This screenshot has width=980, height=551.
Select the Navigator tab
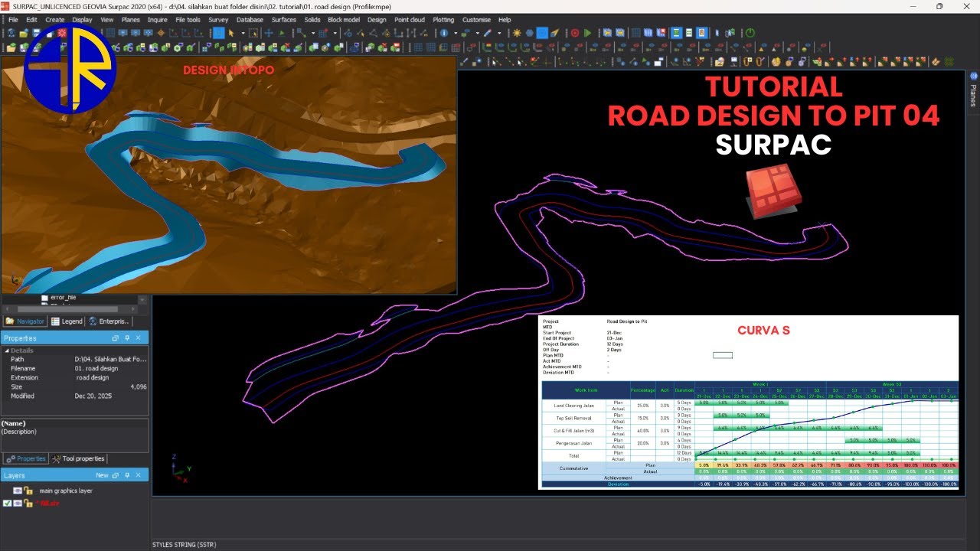coord(25,321)
